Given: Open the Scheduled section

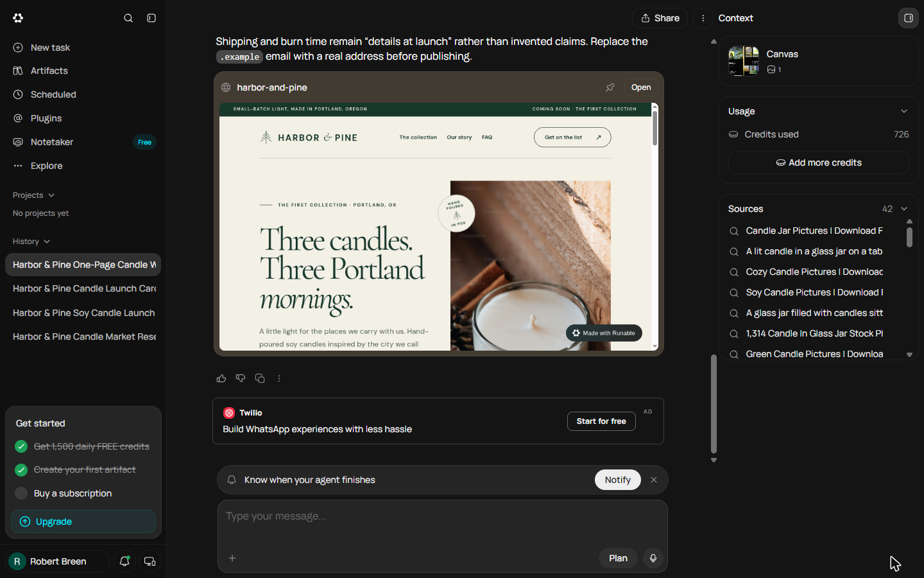Looking at the screenshot, I should click(83, 94).
